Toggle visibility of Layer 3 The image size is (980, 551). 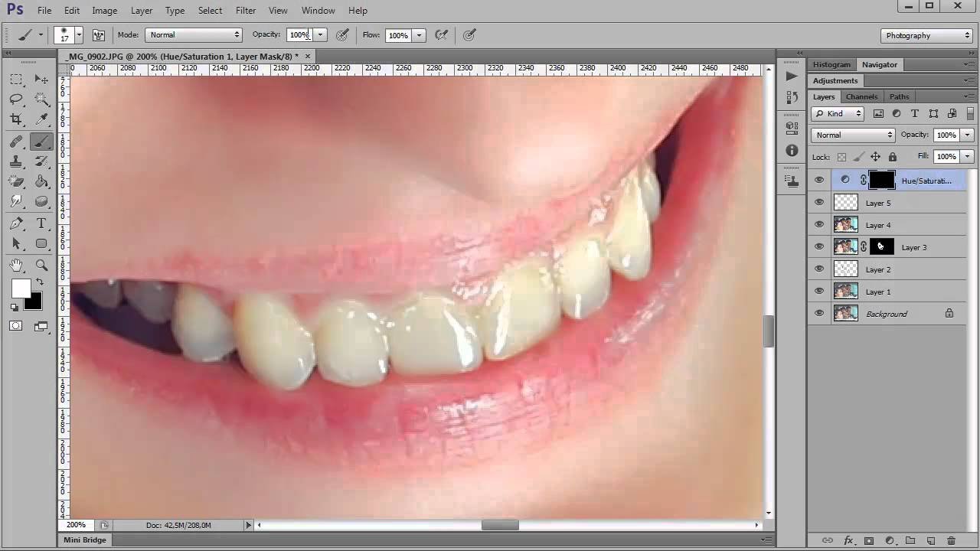point(819,247)
